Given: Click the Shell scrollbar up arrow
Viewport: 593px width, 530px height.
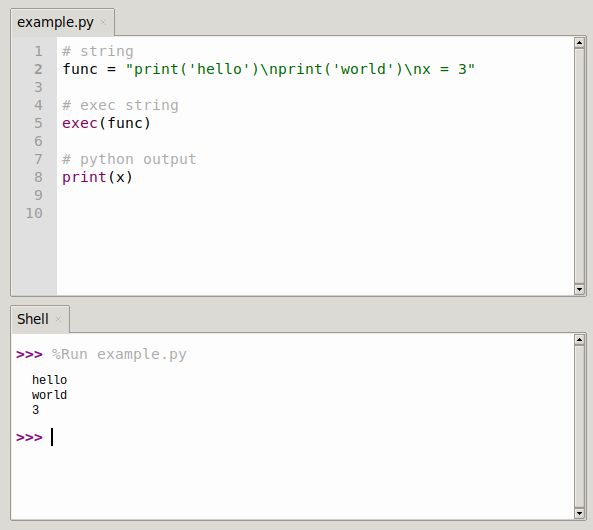Looking at the screenshot, I should [x=579, y=339].
